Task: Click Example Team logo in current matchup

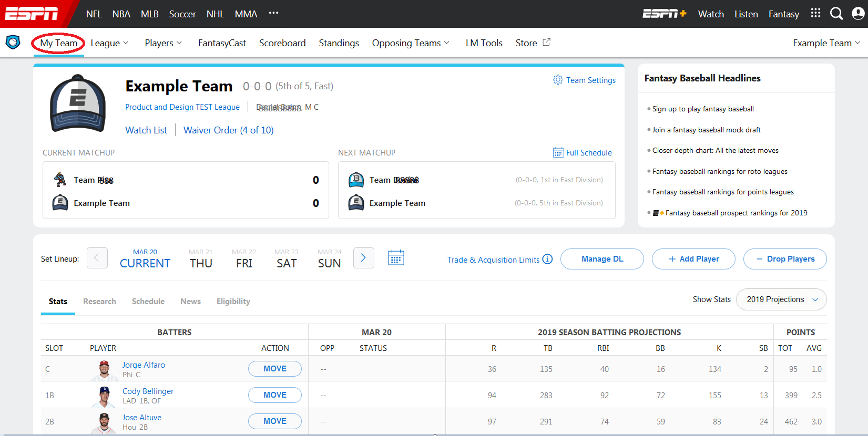Action: pos(60,203)
